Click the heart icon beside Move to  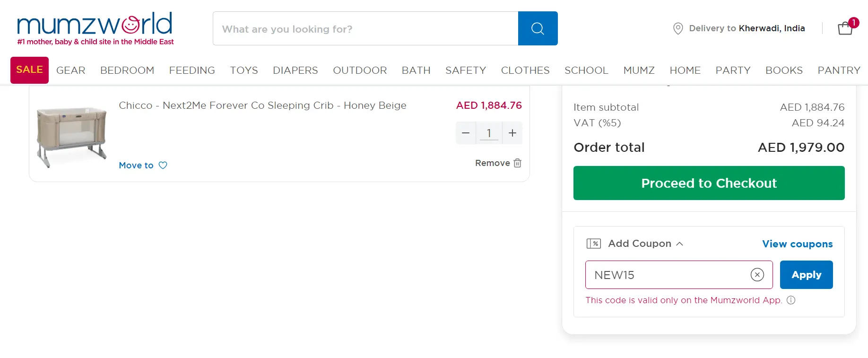[x=163, y=165]
